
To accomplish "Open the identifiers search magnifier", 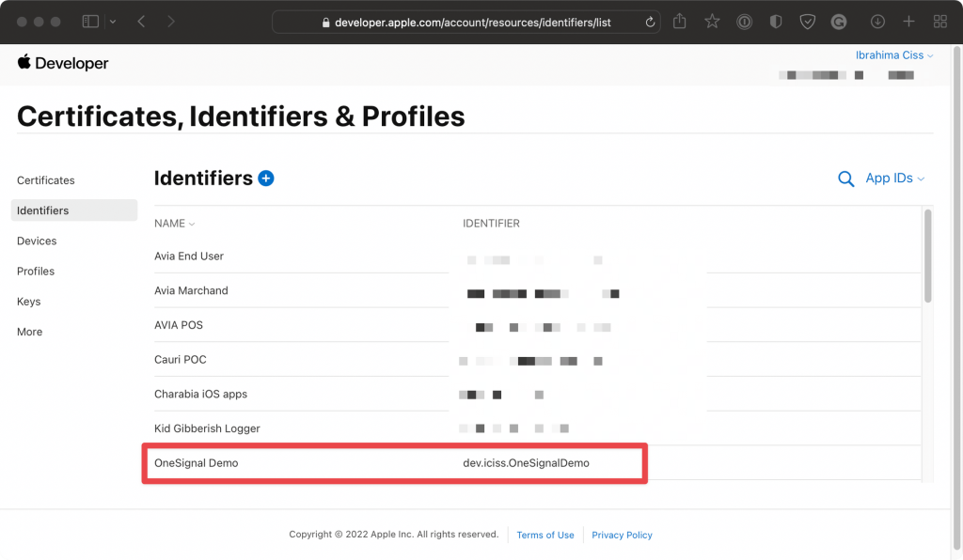I will click(845, 179).
